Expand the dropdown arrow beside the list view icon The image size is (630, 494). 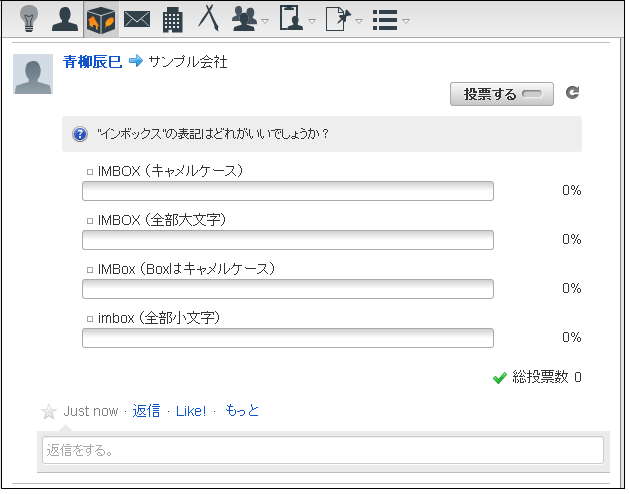(406, 21)
